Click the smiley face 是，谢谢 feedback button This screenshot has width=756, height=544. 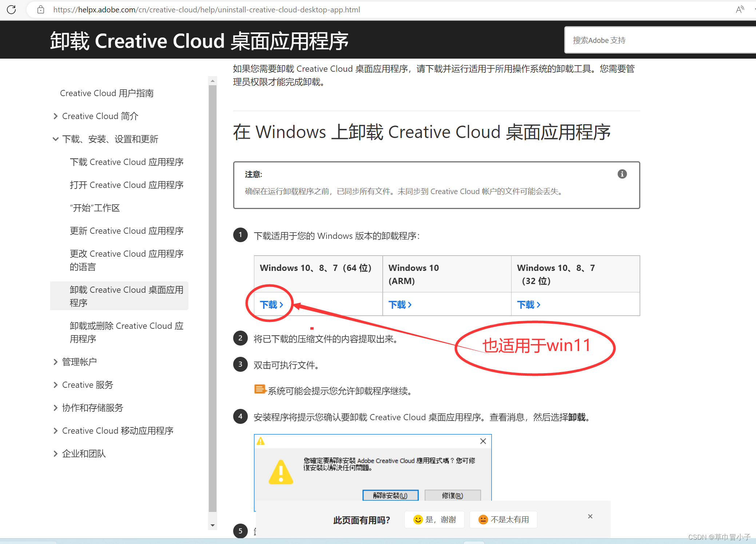(x=434, y=520)
